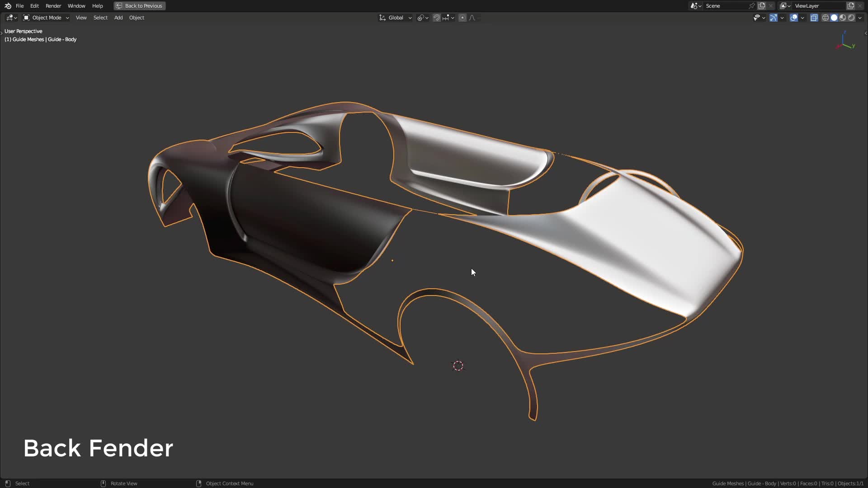Click the Blender logo icon
The width and height of the screenshot is (868, 488).
[x=8, y=6]
